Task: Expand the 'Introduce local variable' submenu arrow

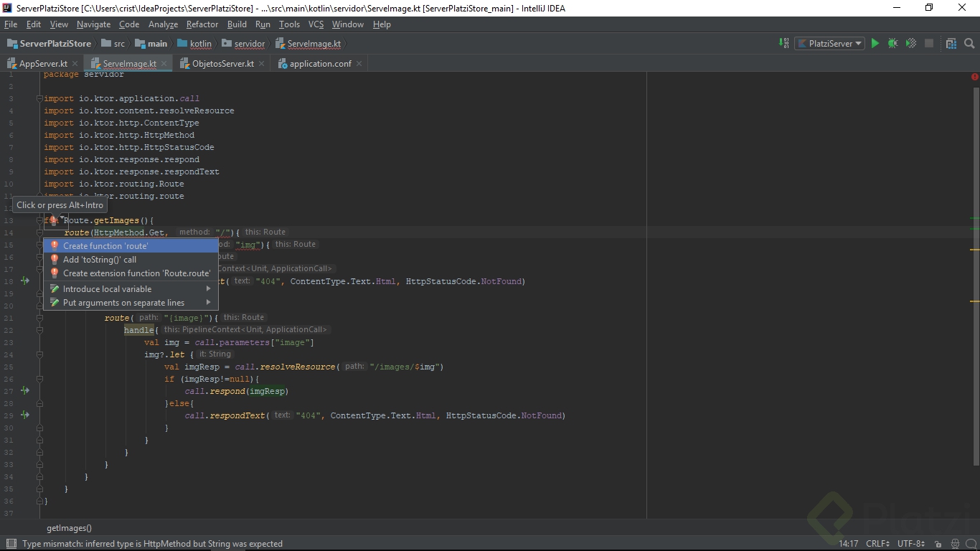Action: tap(209, 289)
